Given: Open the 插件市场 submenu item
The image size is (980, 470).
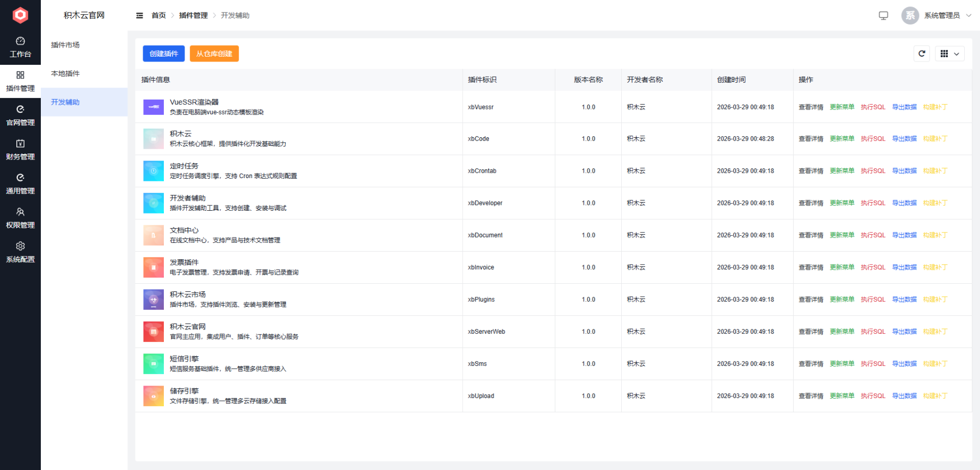Looking at the screenshot, I should [x=65, y=45].
